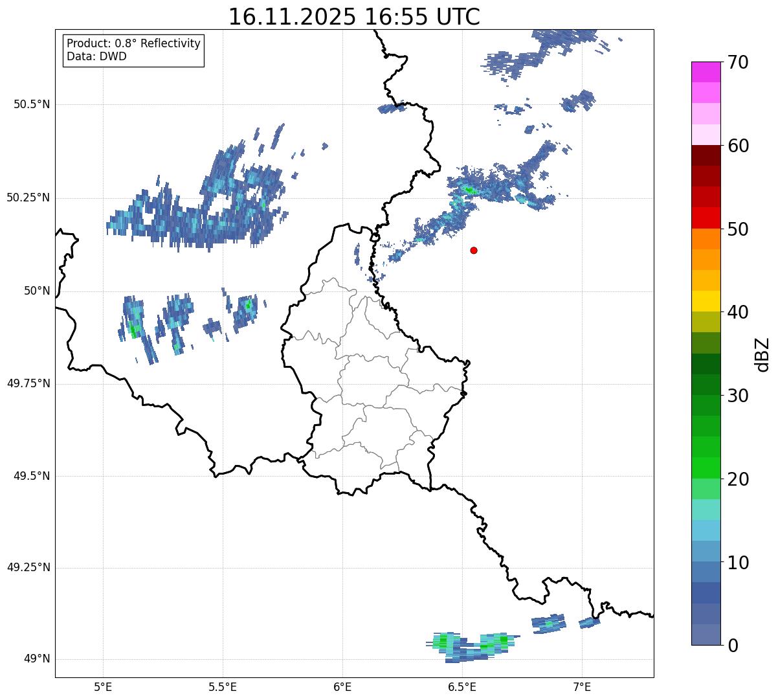Image resolution: width=778 pixels, height=700 pixels.
Task: Click the 49.5°N latitude label
Action: (x=32, y=476)
